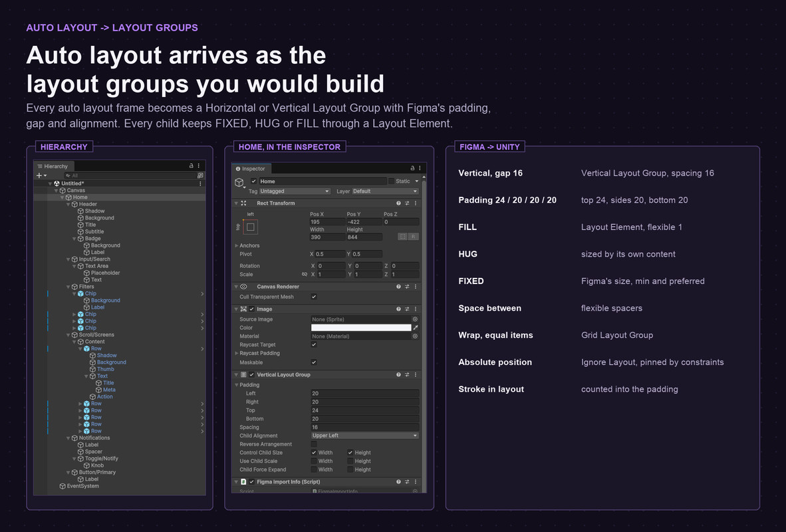The width and height of the screenshot is (786, 532).
Task: Open Inspector panel three-dot menu
Action: (x=420, y=168)
